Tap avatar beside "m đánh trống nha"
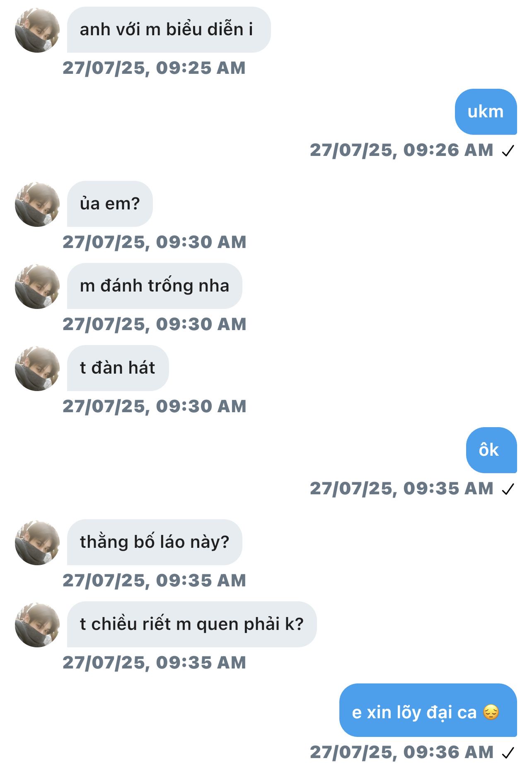Image resolution: width=532 pixels, height=773 pixels. click(x=37, y=287)
